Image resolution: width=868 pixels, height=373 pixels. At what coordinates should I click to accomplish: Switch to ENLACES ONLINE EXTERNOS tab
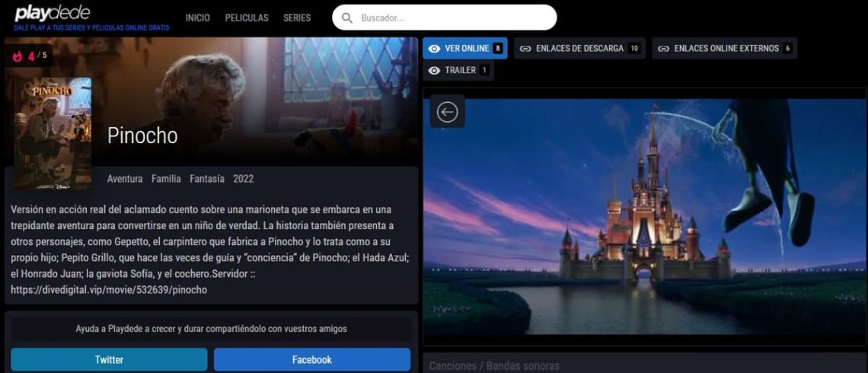pos(724,48)
